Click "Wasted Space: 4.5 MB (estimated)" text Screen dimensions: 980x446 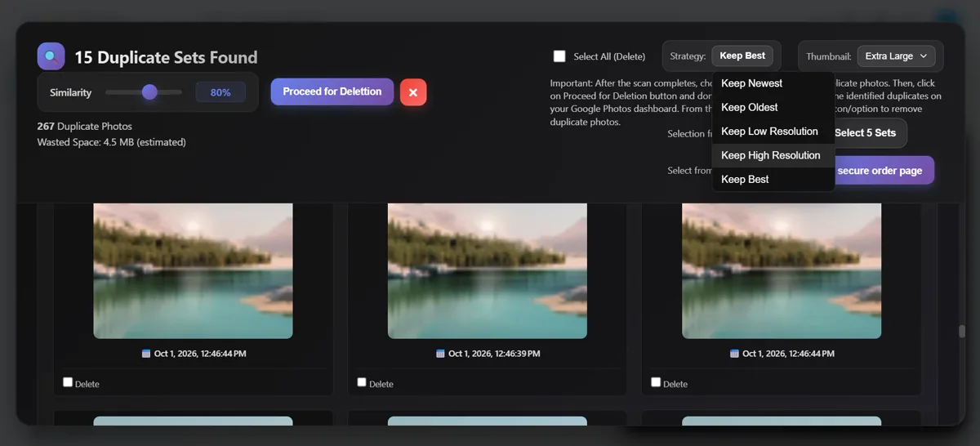pos(112,142)
